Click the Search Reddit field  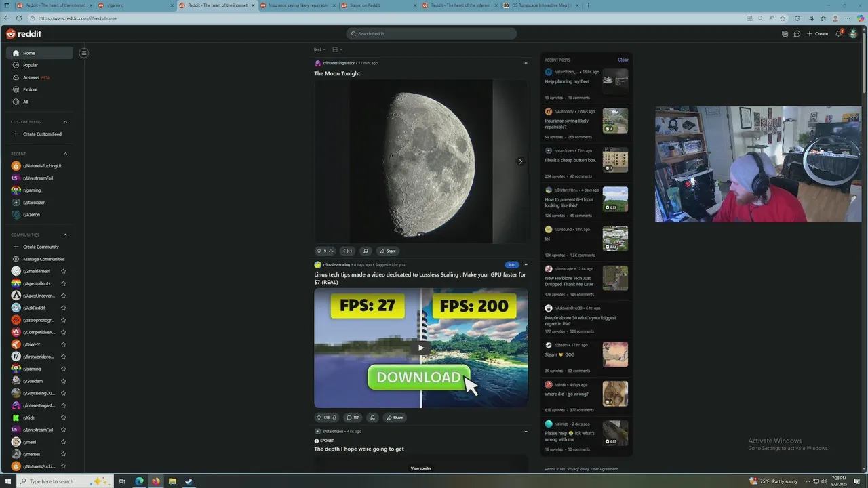tap(431, 34)
